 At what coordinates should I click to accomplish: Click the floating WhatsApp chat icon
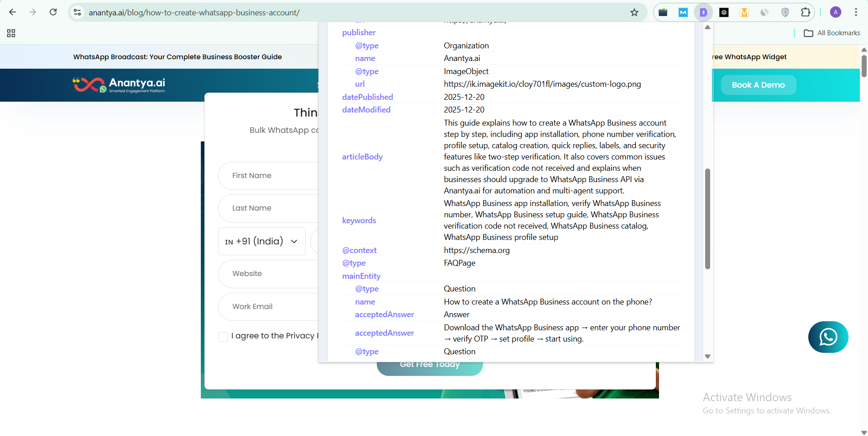[x=828, y=337]
